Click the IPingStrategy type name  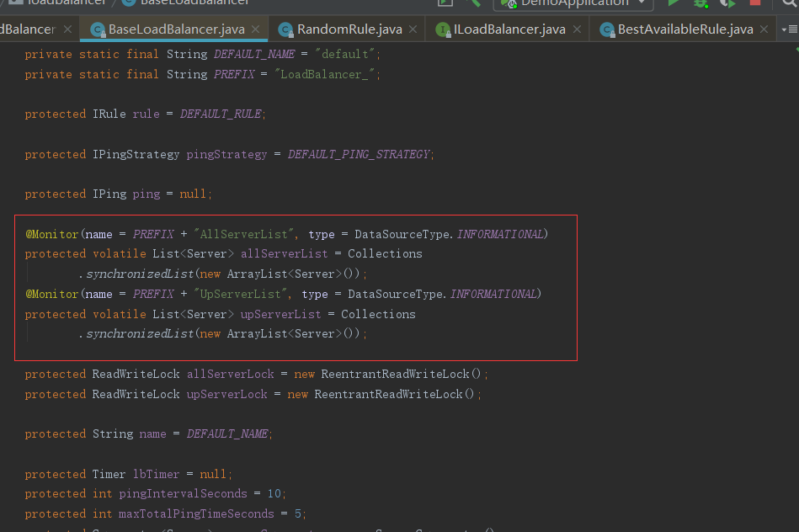(136, 154)
